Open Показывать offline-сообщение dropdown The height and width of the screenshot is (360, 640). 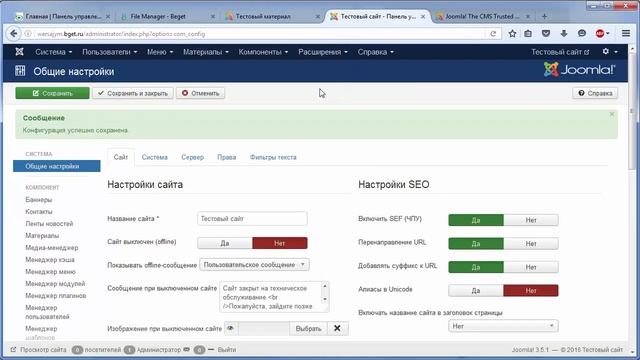click(x=254, y=264)
